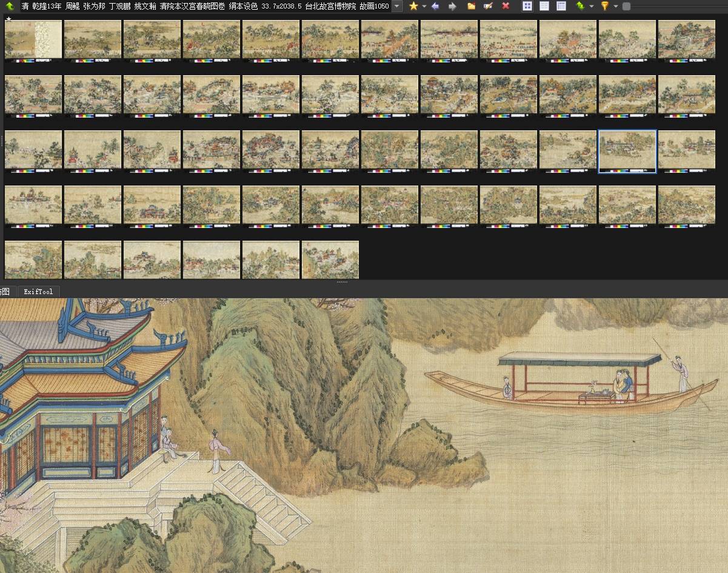
Task: Click the yellow folder icon in toolbar
Action: [x=472, y=6]
